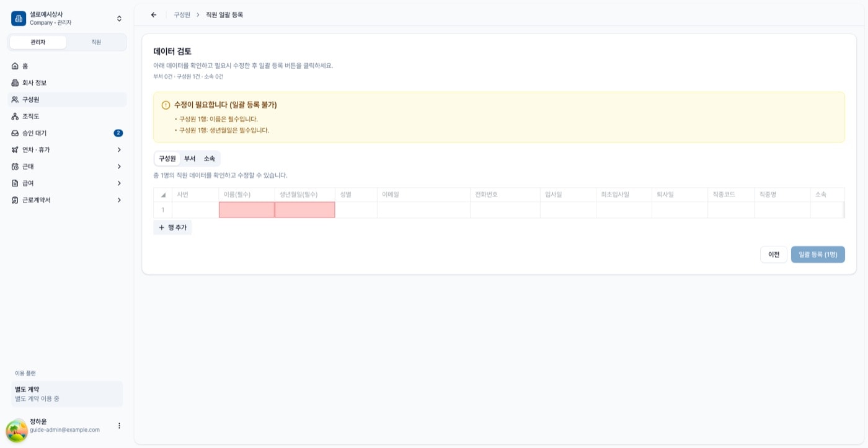The image size is (868, 448).
Task: Click the red 생년월일(필수) cell in row 1
Action: pyautogui.click(x=305, y=210)
